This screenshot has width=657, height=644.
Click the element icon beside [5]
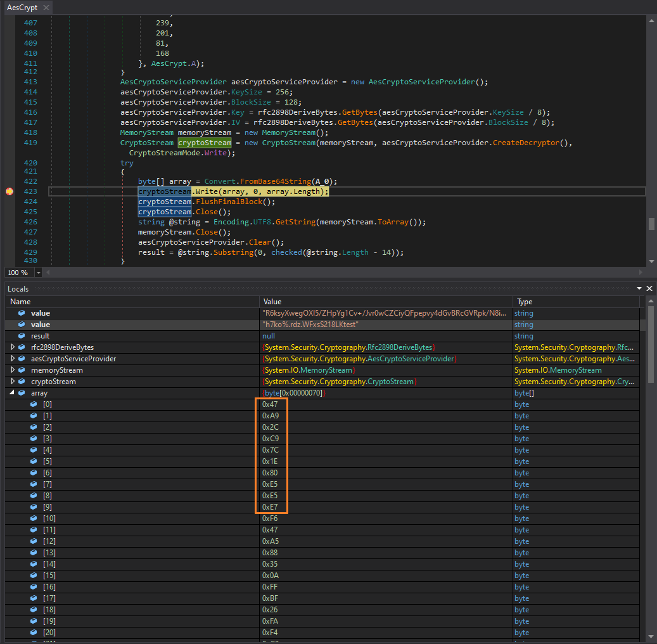click(34, 461)
